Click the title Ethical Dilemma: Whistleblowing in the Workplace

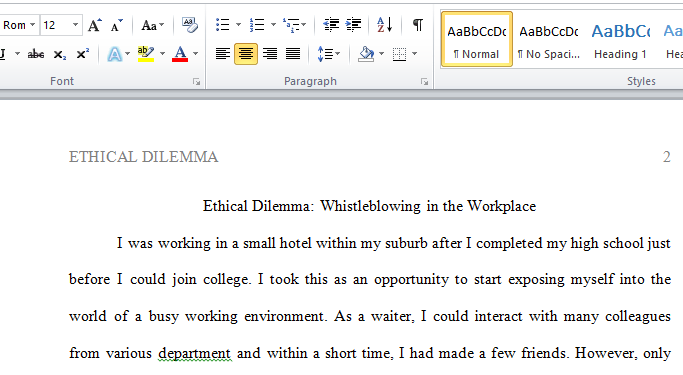[x=369, y=206]
